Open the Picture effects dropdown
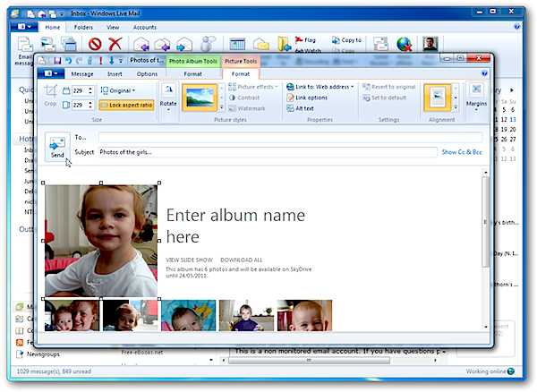537x392 pixels. 253,87
